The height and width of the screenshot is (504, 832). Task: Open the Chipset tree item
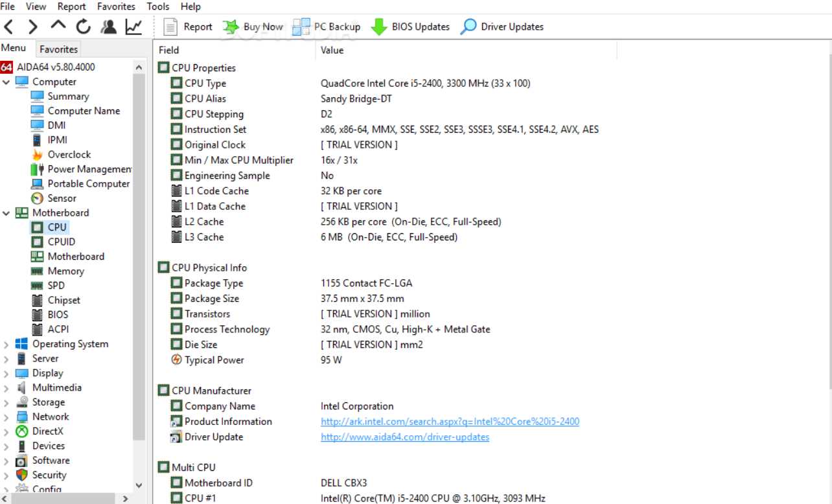(x=56, y=300)
